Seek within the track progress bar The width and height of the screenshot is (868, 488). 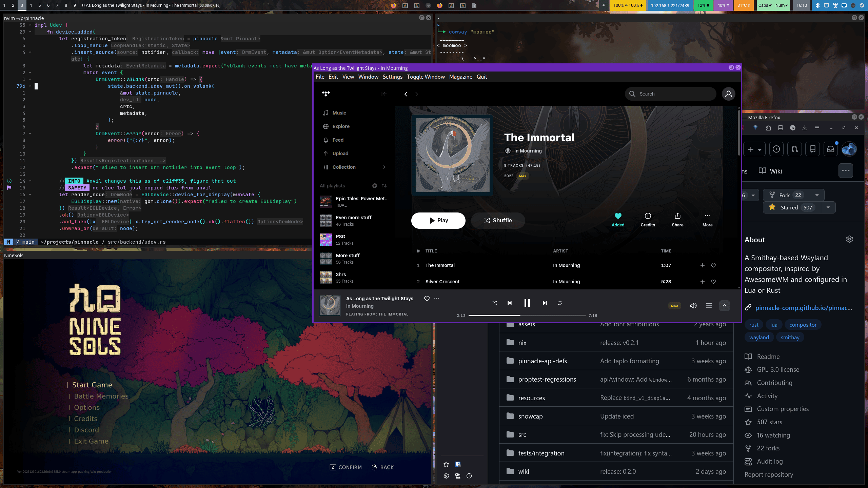527,316
